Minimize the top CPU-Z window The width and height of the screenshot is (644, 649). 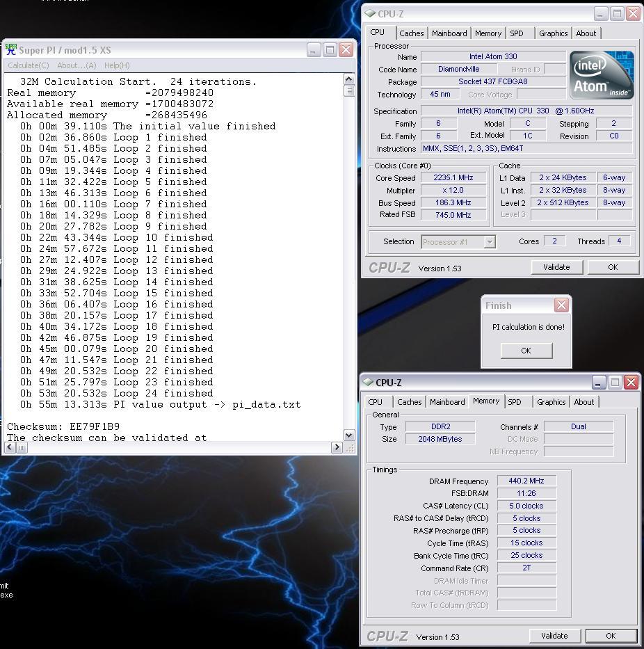(x=601, y=14)
